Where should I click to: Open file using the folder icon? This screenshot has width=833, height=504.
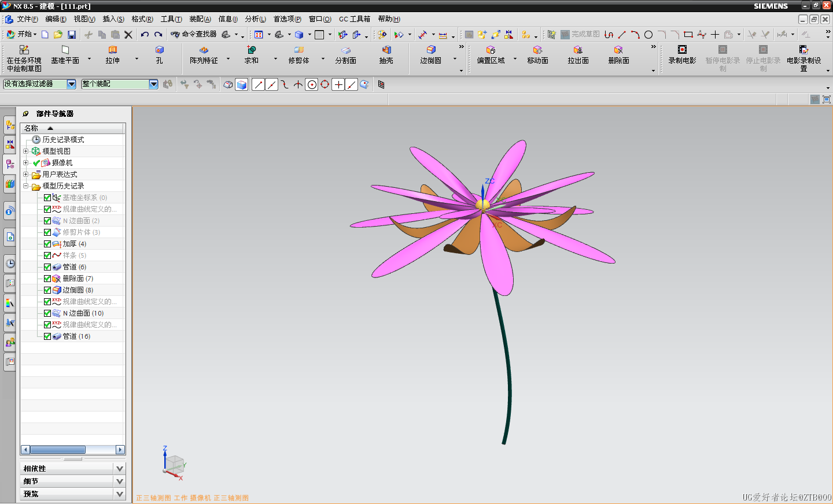click(58, 35)
